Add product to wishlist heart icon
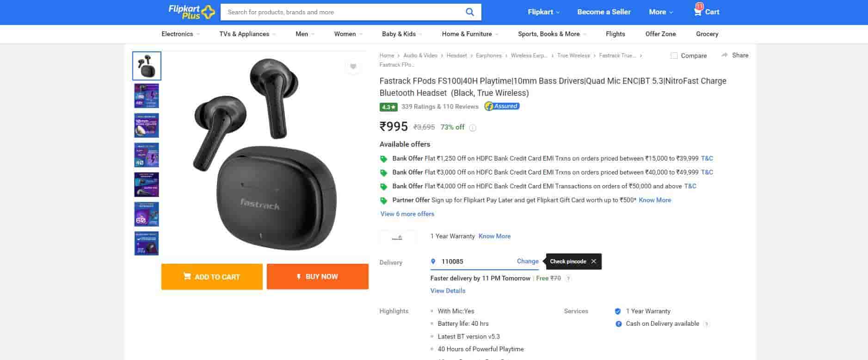868x360 pixels. [353, 67]
